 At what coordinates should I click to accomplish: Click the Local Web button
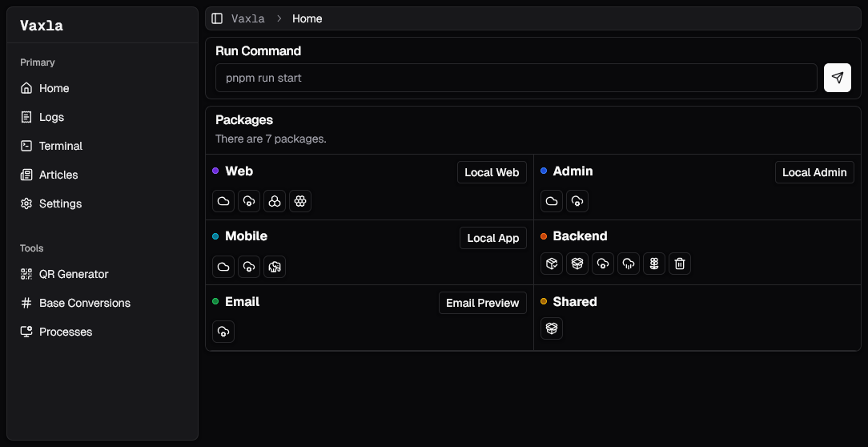[x=492, y=172]
